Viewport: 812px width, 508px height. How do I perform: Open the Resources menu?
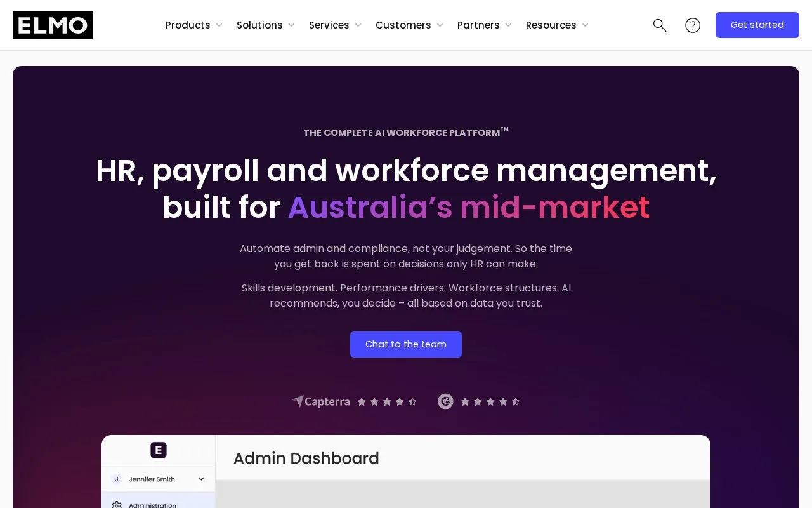coord(558,25)
